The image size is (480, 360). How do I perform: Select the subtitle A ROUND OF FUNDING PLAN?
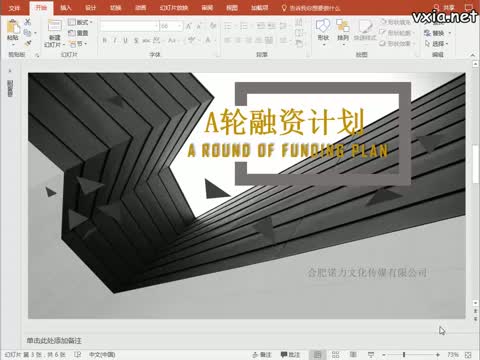click(x=288, y=150)
